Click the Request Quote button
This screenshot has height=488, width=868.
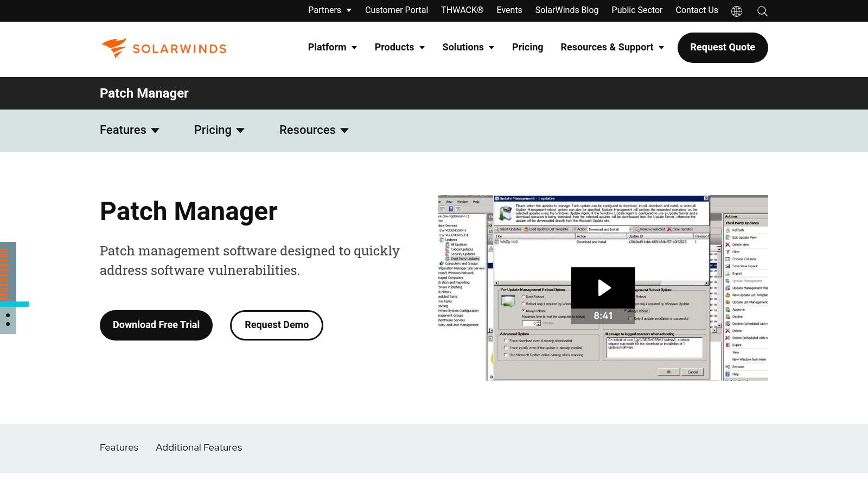pyautogui.click(x=722, y=48)
